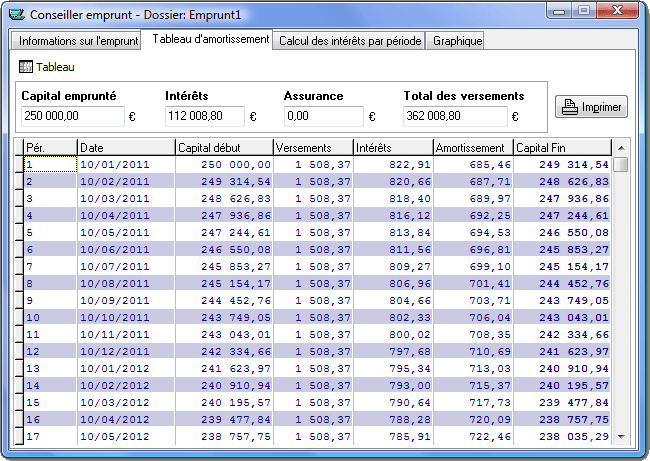Focus the Assurance value field
The height and width of the screenshot is (461, 650).
tap(322, 116)
